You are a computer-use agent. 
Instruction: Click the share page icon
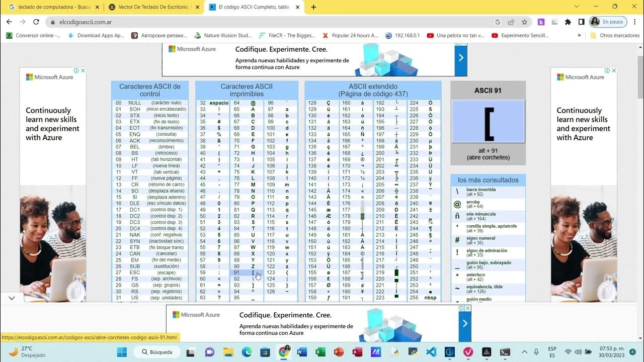(x=511, y=22)
